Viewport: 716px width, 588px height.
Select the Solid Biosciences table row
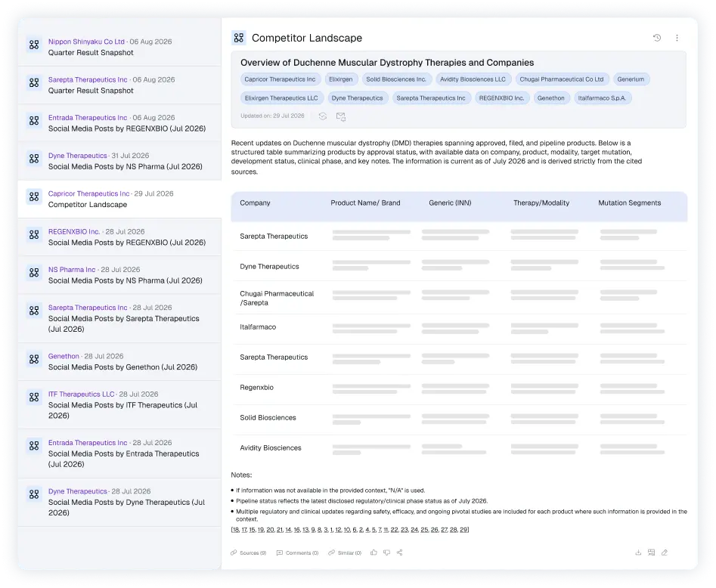point(459,418)
